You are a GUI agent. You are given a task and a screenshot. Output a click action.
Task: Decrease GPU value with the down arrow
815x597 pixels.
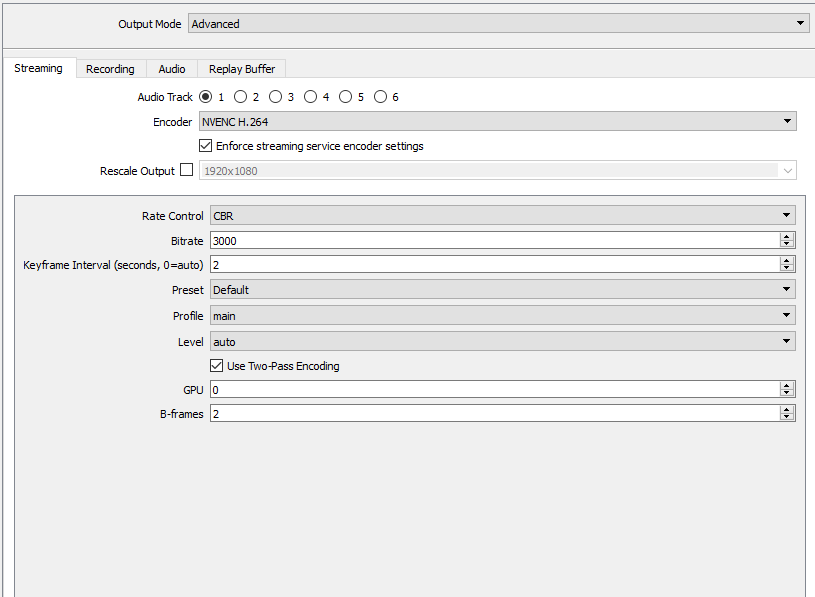pos(787,393)
